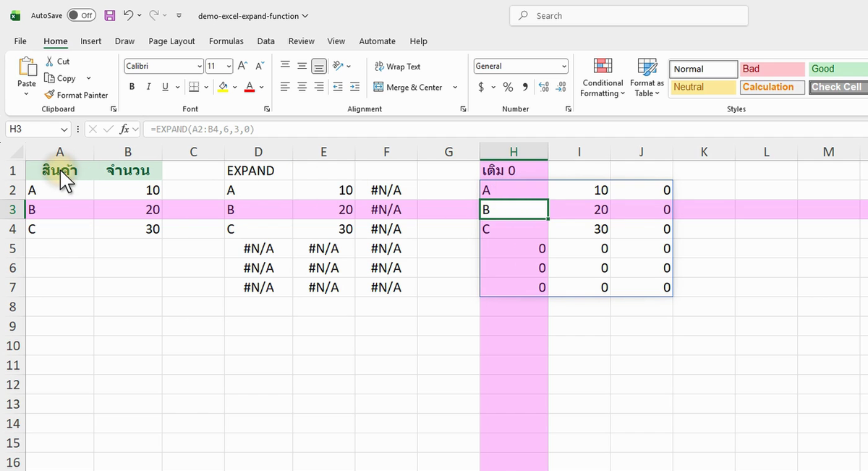
Task: Increase font size with larger A
Action: (243, 66)
